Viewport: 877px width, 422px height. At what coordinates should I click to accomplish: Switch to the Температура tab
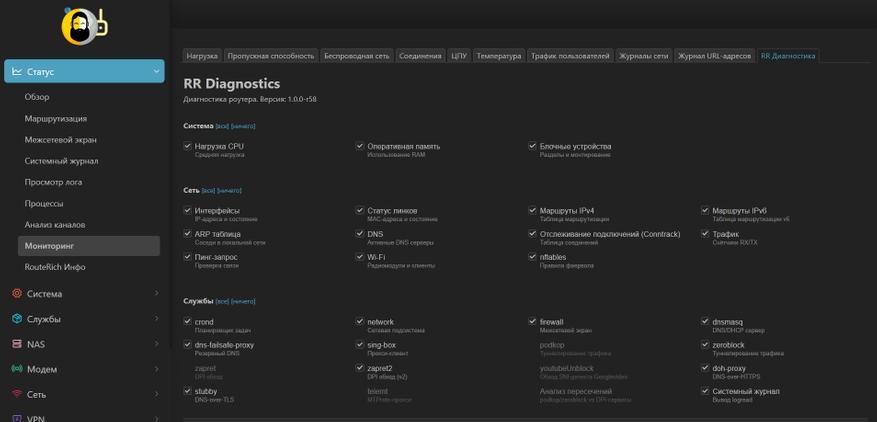click(499, 56)
